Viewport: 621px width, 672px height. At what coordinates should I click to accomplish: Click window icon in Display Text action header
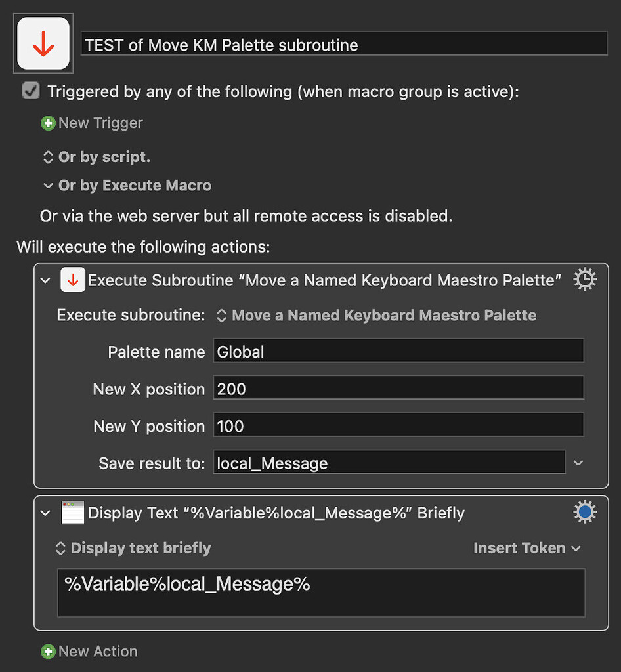pyautogui.click(x=73, y=513)
